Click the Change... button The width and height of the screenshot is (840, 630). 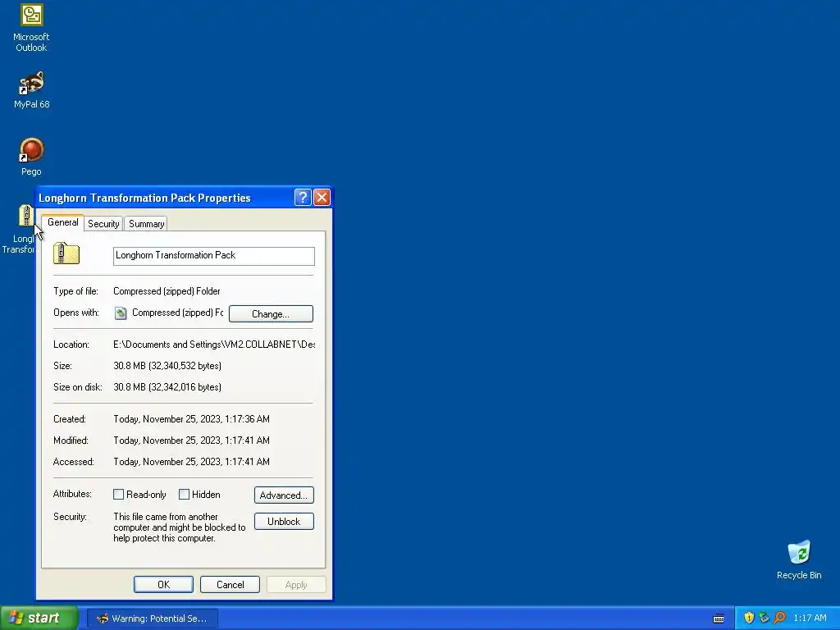click(271, 314)
